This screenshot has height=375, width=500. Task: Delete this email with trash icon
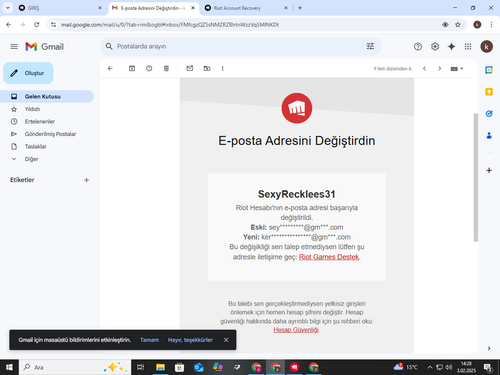(166, 68)
